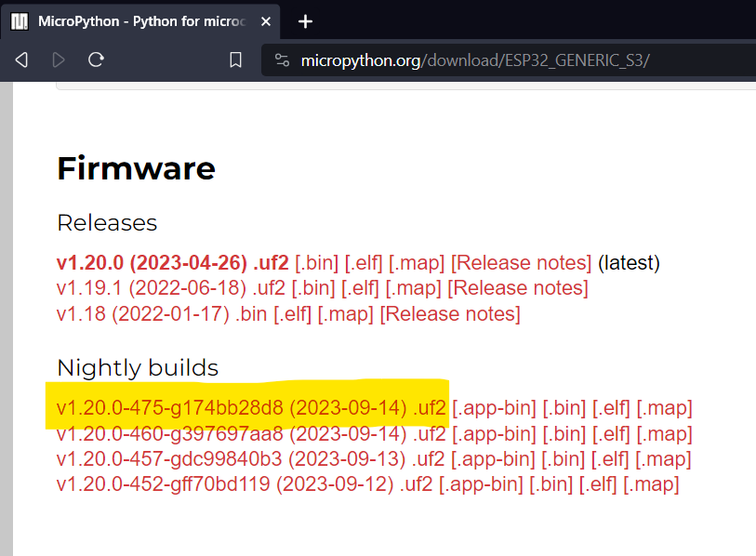Viewport: 756px width, 556px height.
Task: Open [.elf] link for v1.18 release
Action: click(292, 314)
